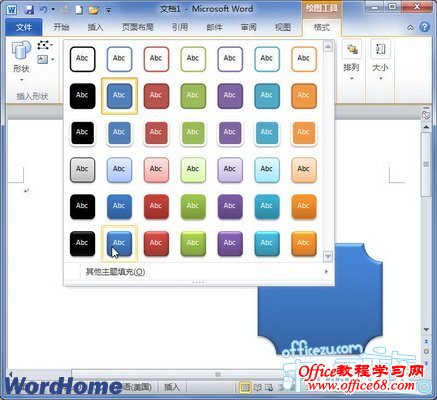The height and width of the screenshot is (400, 437).
Task: Choose green moderate effect style, fifth row
Action: point(193,207)
